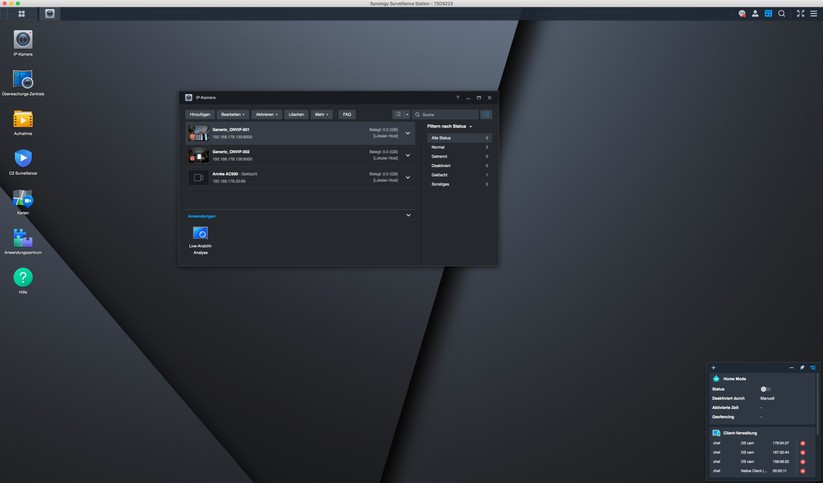Open the Bearbeiten dropdown menu
823x483 pixels.
pyautogui.click(x=233, y=114)
